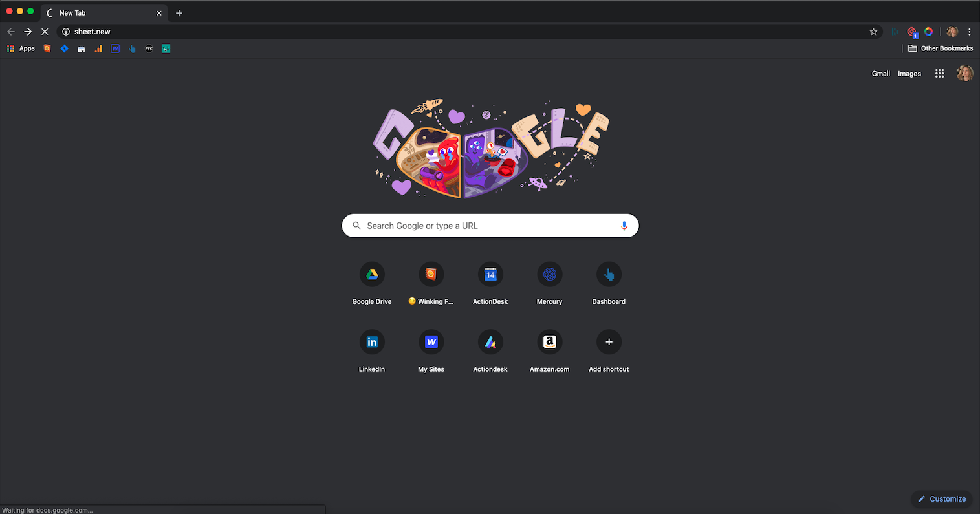This screenshot has width=980, height=514.
Task: Open the My Sites shortcut
Action: [431, 350]
